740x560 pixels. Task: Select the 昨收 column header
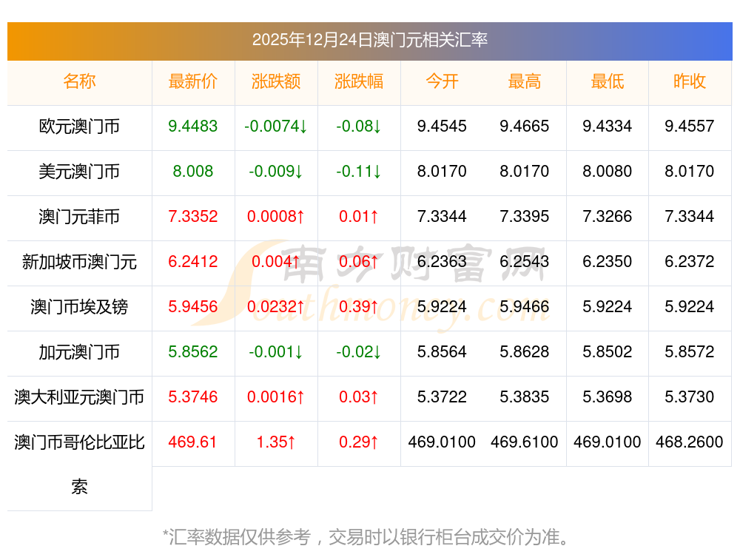click(690, 81)
